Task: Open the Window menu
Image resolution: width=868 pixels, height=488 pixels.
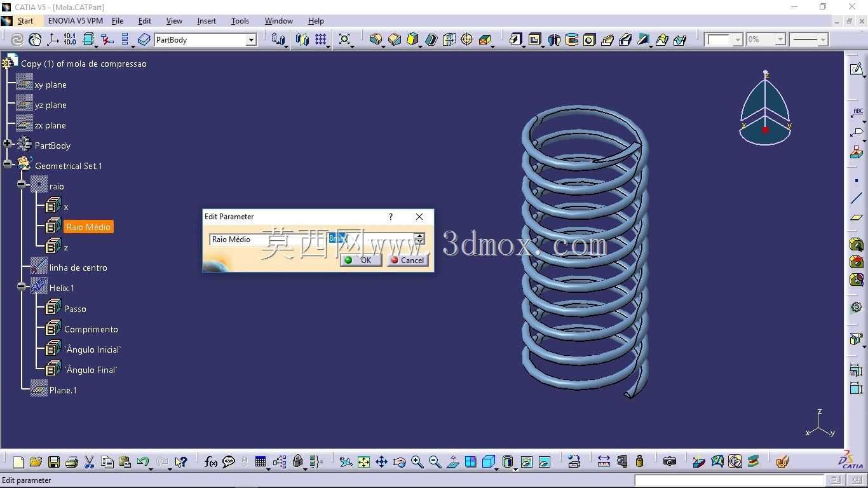Action: tap(278, 21)
